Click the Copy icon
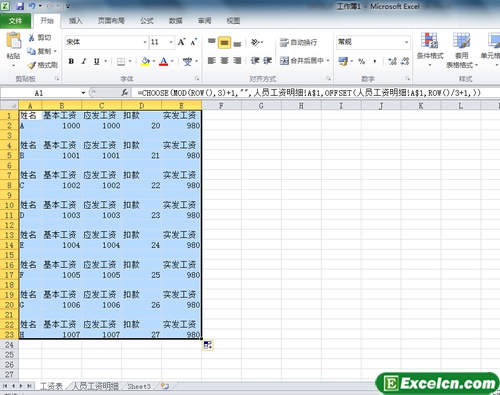 (x=32, y=51)
